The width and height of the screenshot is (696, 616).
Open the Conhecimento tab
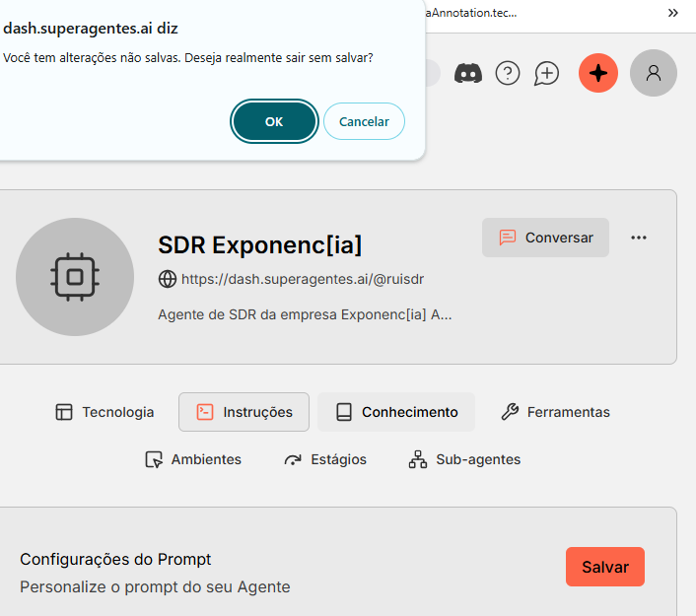tap(396, 412)
